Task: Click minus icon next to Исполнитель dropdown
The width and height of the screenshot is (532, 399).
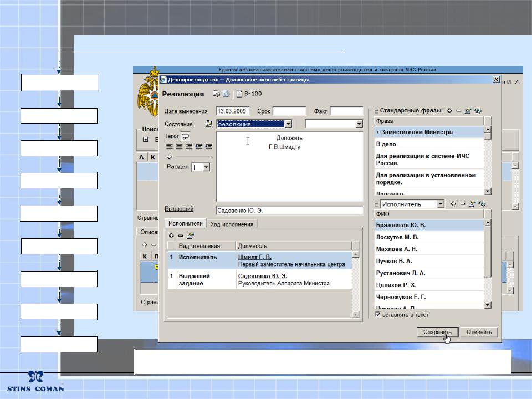Action: pyautogui.click(x=463, y=204)
